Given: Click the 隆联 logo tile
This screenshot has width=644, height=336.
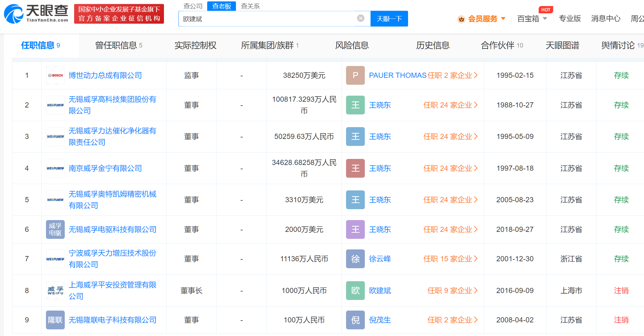Looking at the screenshot, I should (x=55, y=320).
